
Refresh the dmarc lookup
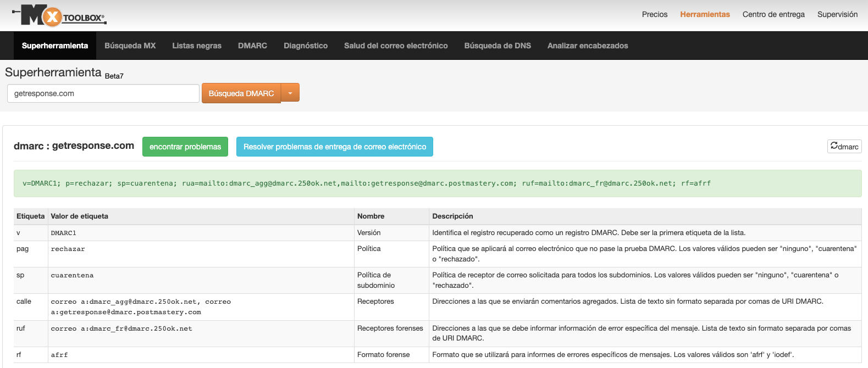(844, 146)
